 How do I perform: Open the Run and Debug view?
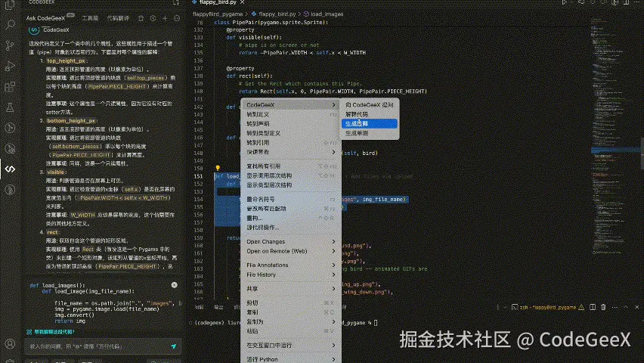coord(10,67)
